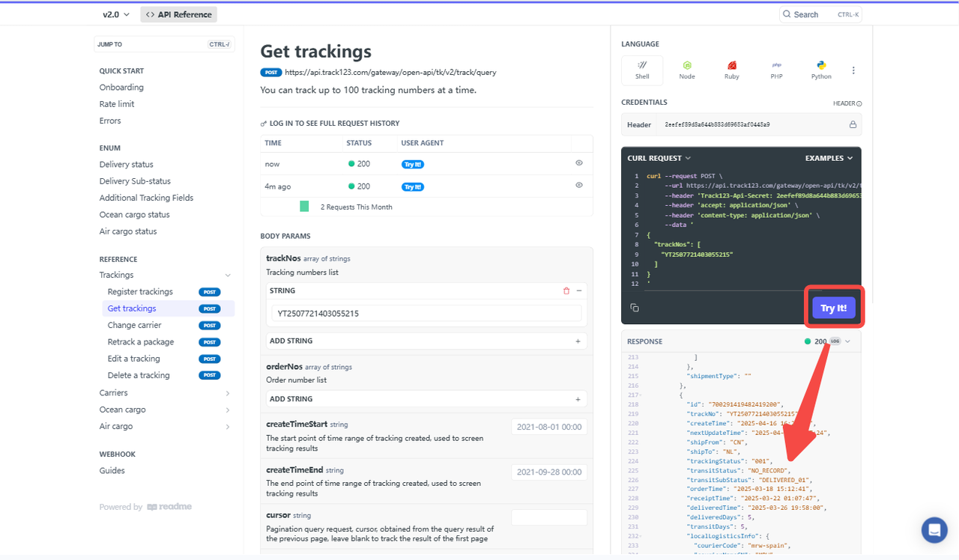Image resolution: width=959 pixels, height=560 pixels.
Task: View details of the '4m ago' request
Action: (x=579, y=185)
